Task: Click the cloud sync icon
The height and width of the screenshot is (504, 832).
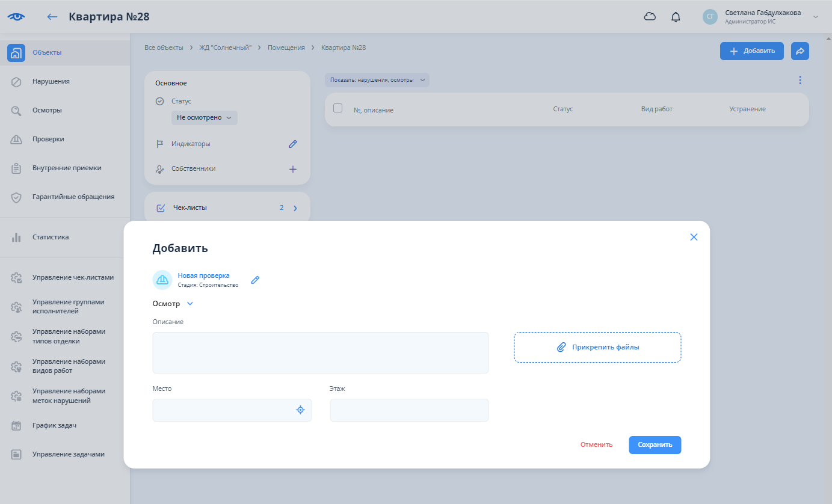Action: pyautogui.click(x=650, y=17)
